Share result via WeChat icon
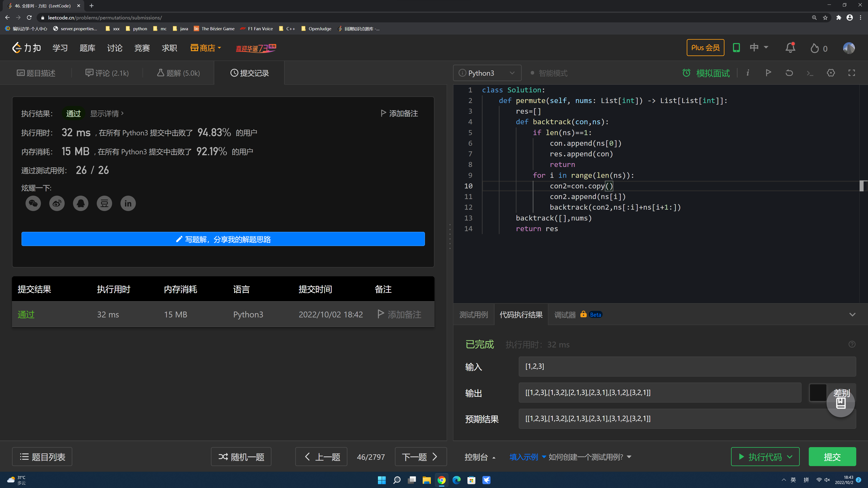 (33, 203)
